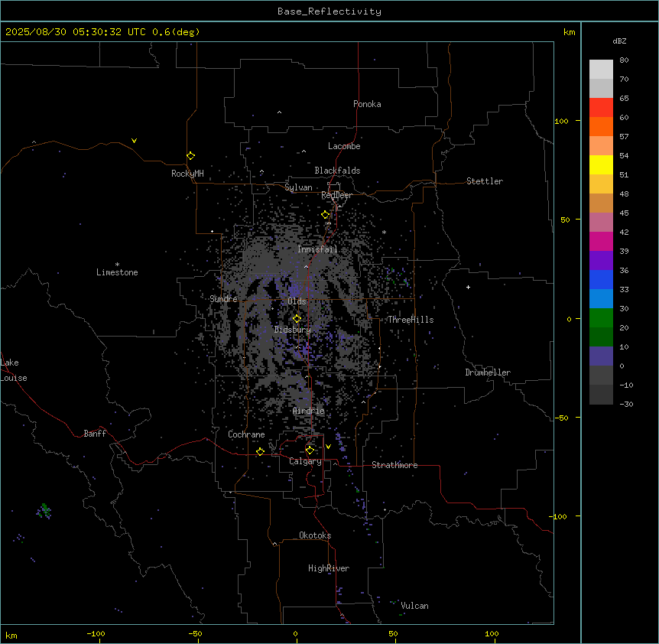Select the Vulcan label

[415, 606]
